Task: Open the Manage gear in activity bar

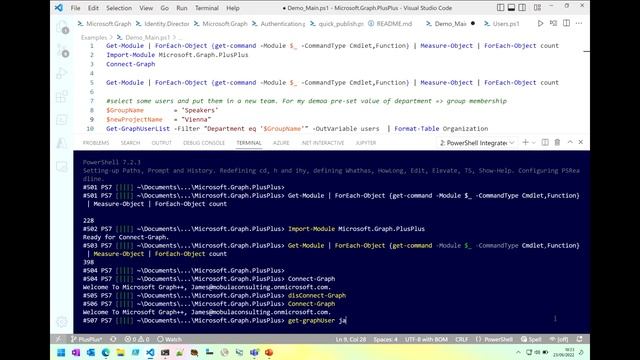Action: (x=62, y=322)
